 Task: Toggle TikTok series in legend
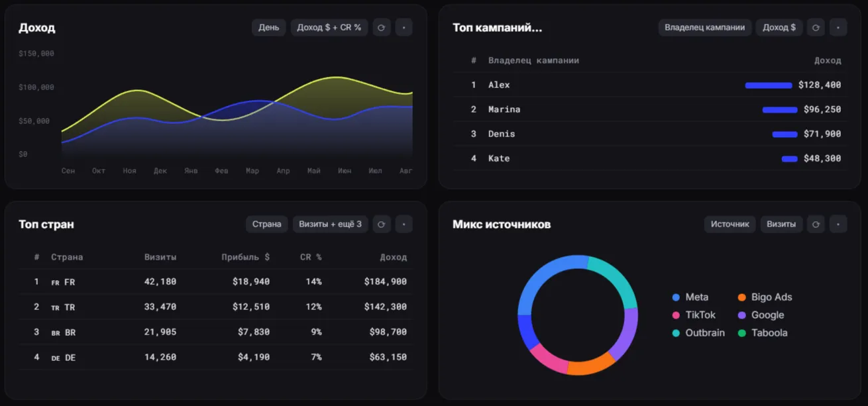click(694, 315)
